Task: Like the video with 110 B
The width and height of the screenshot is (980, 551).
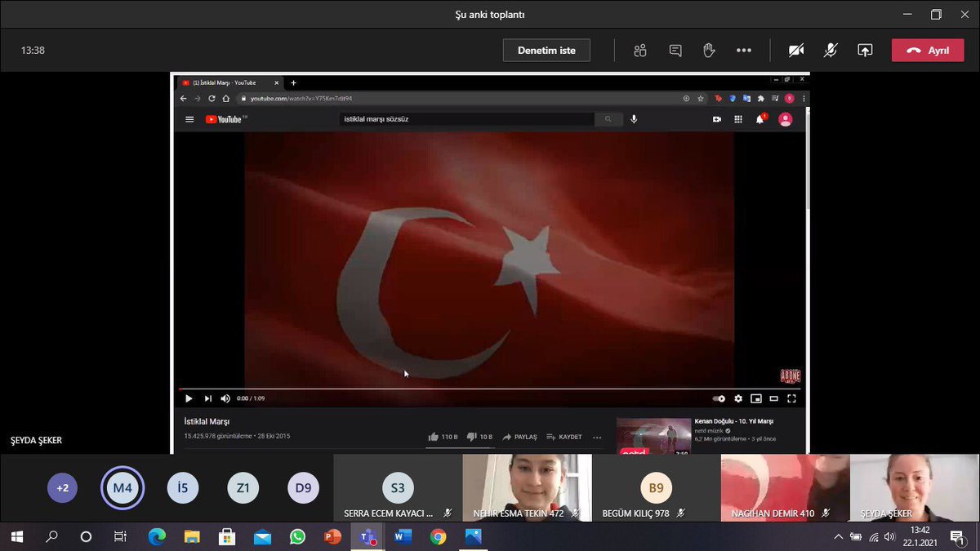Action: click(443, 437)
